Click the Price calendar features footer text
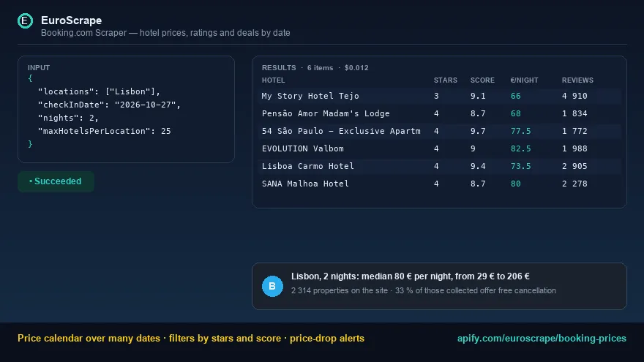The image size is (644, 362). [x=191, y=338]
